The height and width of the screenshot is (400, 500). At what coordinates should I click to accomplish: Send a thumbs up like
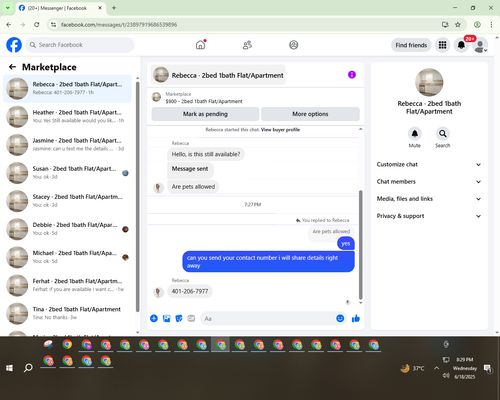[356, 318]
